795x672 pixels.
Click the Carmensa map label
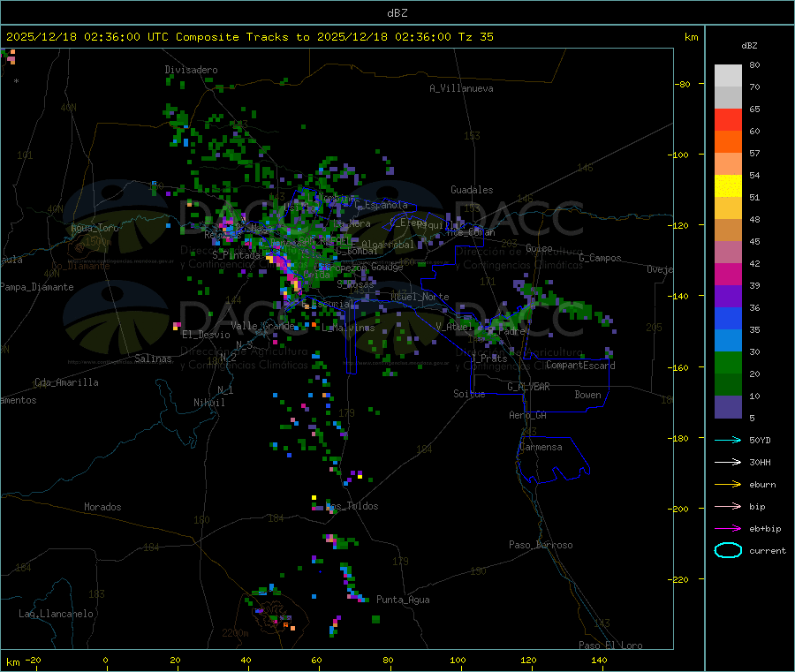[x=541, y=447]
